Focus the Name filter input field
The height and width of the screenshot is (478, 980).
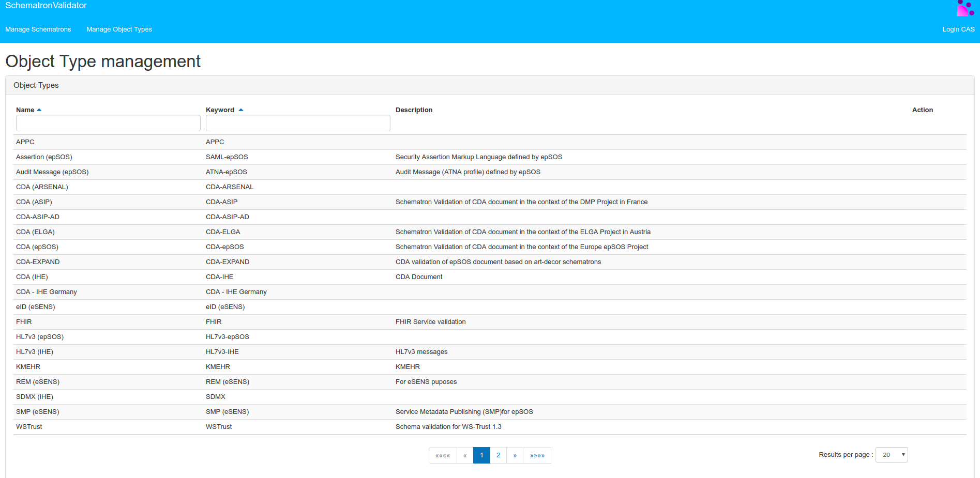108,123
